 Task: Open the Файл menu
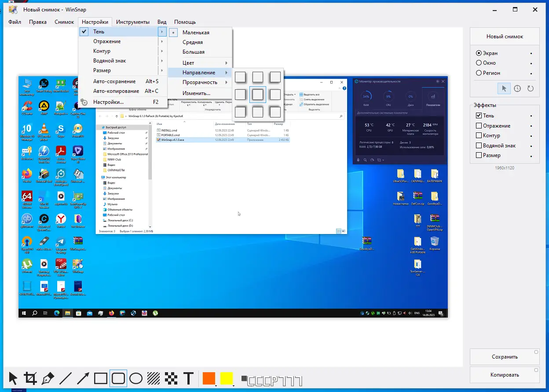(15, 22)
